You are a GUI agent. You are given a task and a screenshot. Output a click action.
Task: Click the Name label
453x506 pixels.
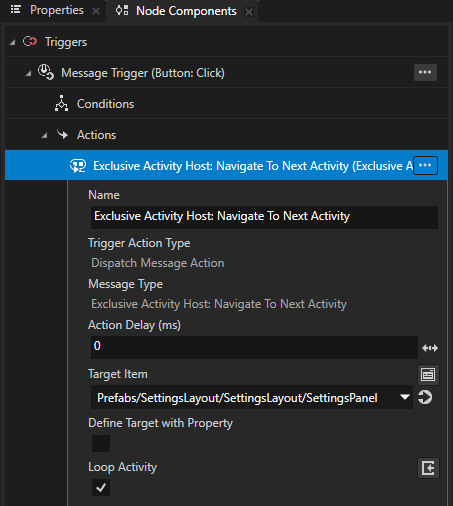(104, 195)
